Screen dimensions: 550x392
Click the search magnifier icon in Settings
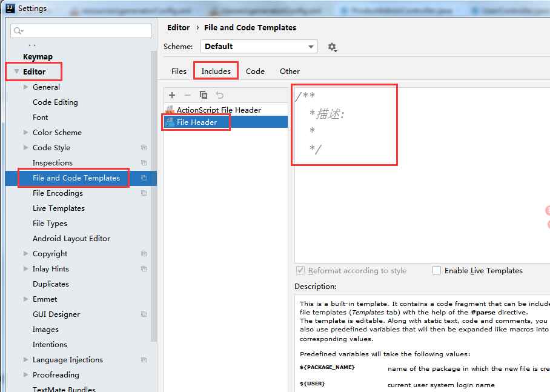click(x=18, y=32)
